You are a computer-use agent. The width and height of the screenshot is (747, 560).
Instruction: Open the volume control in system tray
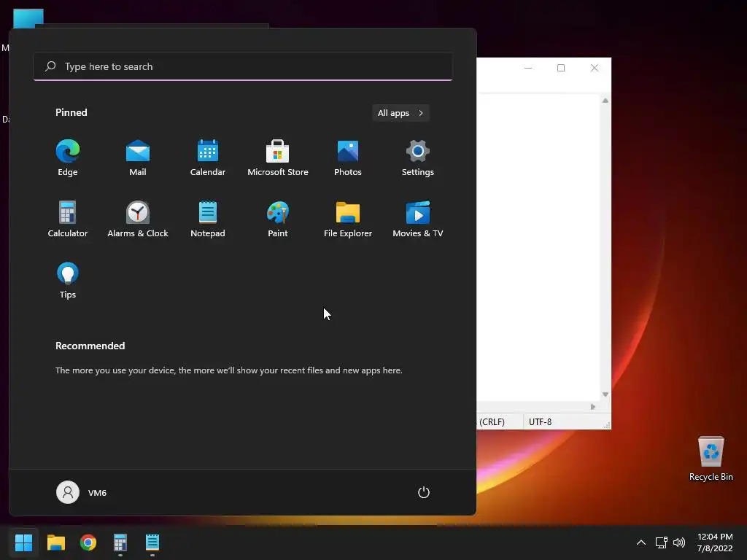tap(679, 542)
